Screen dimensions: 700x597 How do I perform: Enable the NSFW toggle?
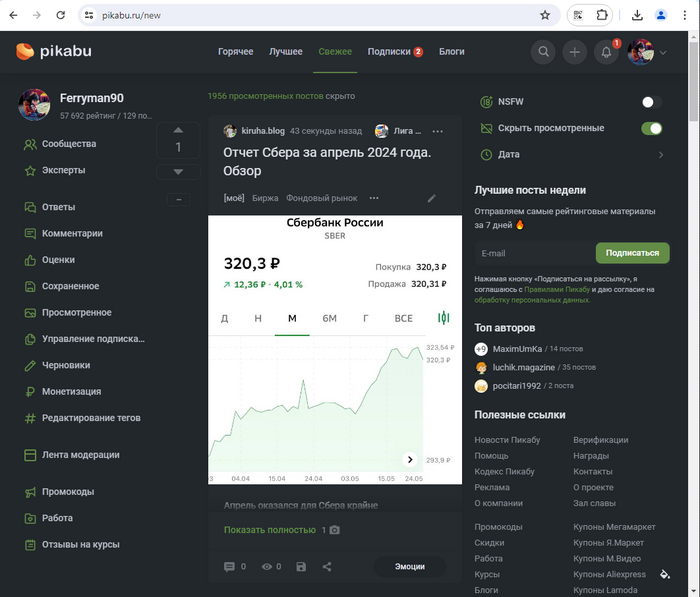(x=651, y=102)
